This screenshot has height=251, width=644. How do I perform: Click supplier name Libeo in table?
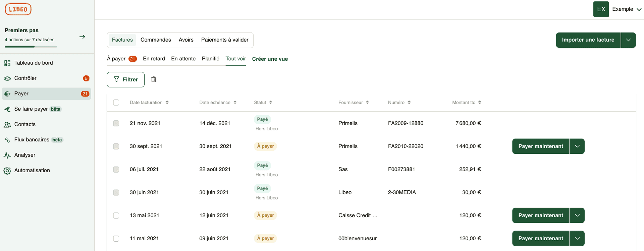coord(345,193)
